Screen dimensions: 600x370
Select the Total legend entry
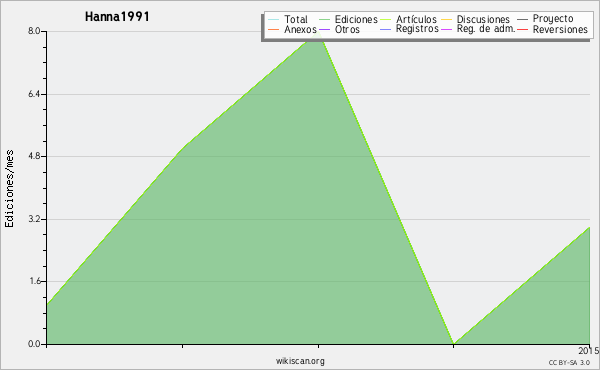288,19
